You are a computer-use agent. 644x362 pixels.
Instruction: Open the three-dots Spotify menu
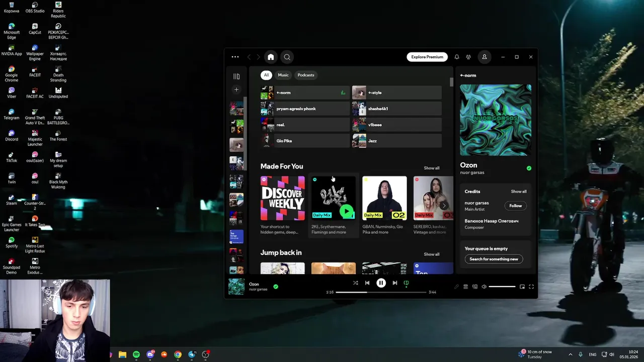(235, 57)
